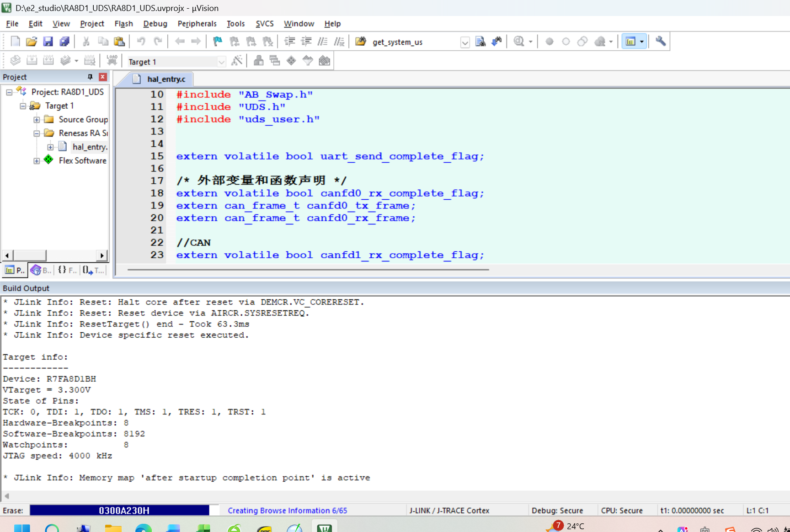790x532 pixels.
Task: Click the Select Software Packs icon
Action: click(308, 60)
